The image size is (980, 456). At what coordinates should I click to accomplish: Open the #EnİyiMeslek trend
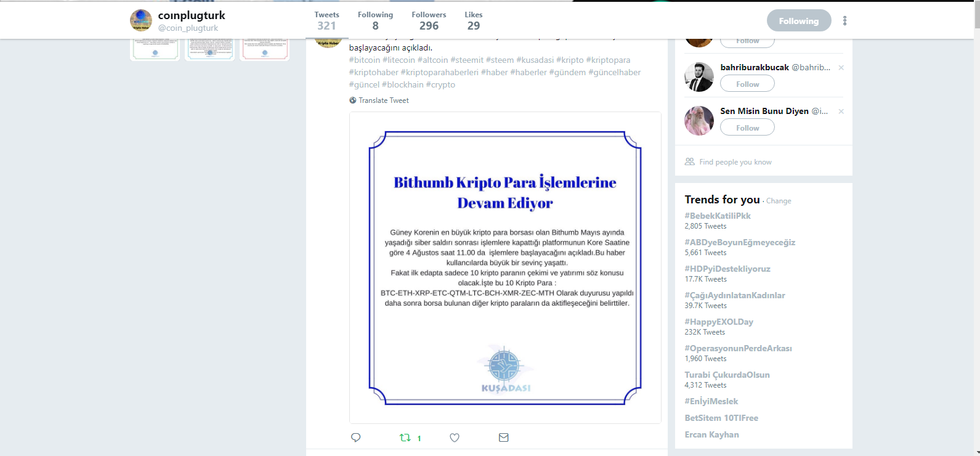pyautogui.click(x=711, y=401)
